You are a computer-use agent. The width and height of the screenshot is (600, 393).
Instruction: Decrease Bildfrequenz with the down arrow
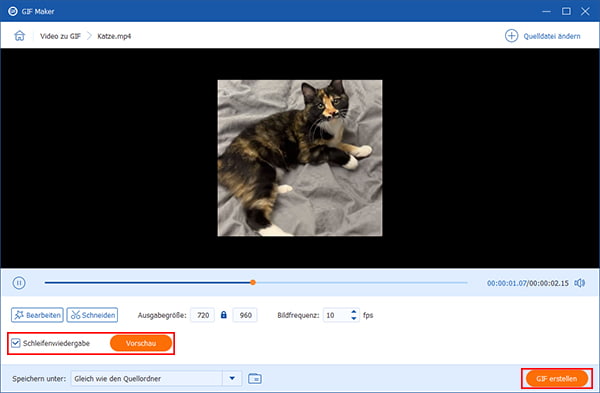point(354,318)
